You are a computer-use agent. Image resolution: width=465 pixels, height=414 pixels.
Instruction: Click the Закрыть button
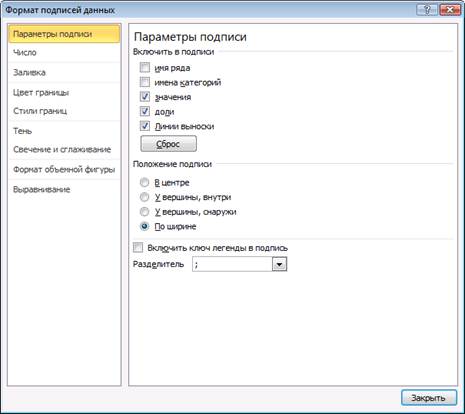429,398
